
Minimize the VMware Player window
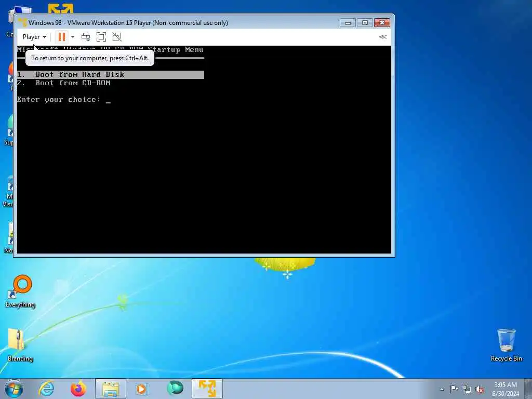(x=348, y=23)
